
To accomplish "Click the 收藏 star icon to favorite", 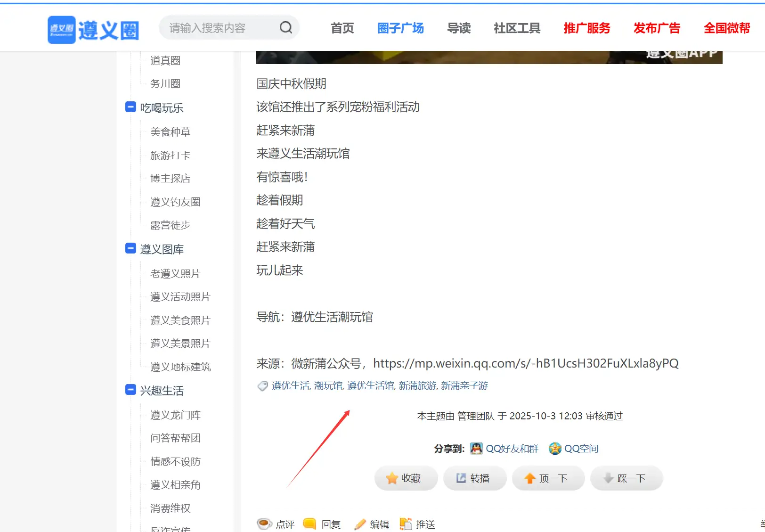I will click(392, 478).
